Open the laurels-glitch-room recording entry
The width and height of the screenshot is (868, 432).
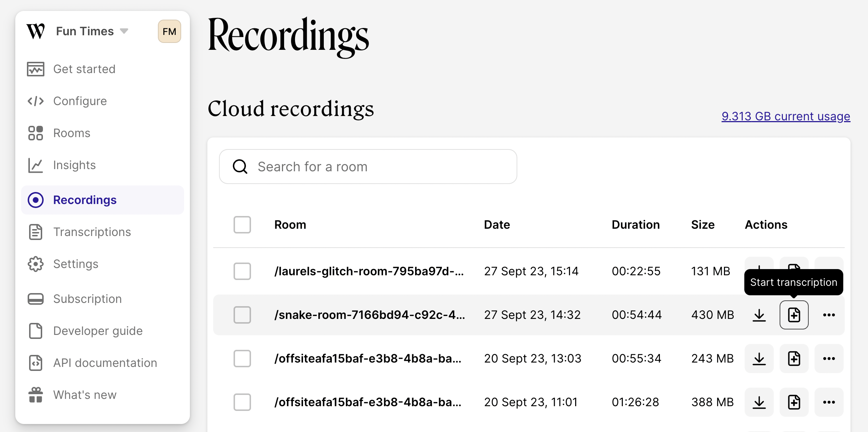pyautogui.click(x=369, y=271)
